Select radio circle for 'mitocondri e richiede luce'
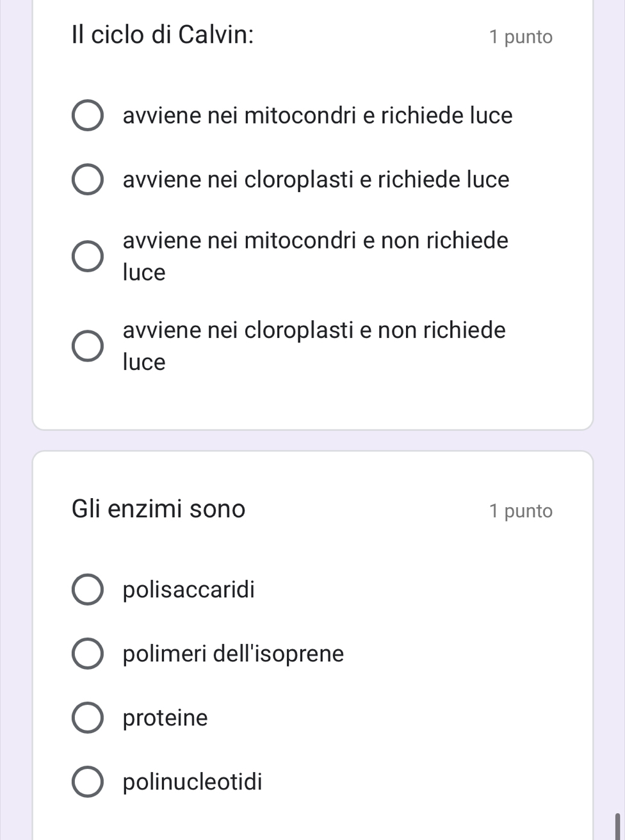The width and height of the screenshot is (625, 840). (86, 116)
